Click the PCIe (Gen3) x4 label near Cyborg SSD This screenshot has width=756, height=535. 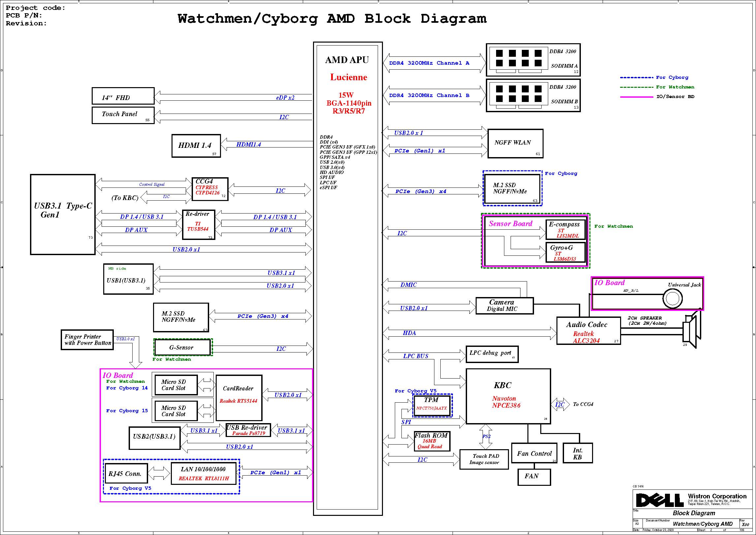point(421,191)
